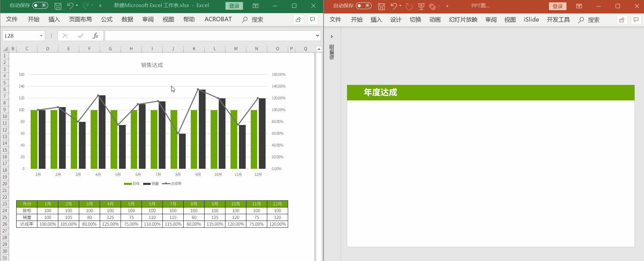The width and height of the screenshot is (644, 261).
Task: Open redo history dropdown in Excel
Action: coord(92,5)
